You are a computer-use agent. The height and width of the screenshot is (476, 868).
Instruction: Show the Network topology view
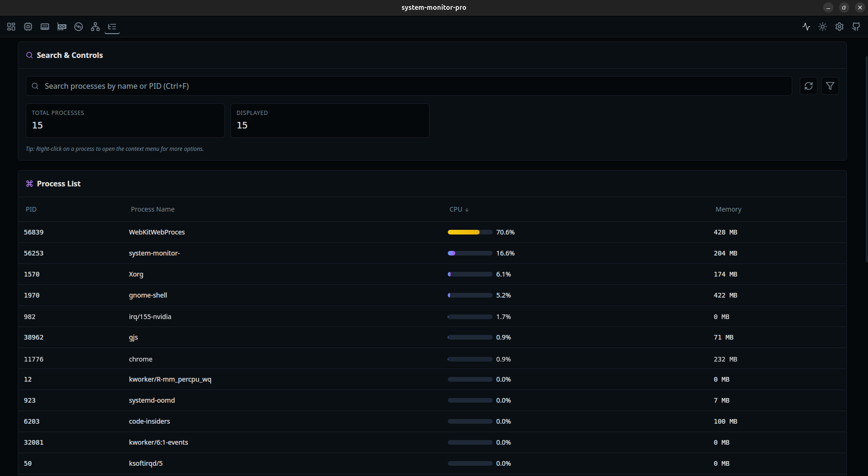(95, 27)
